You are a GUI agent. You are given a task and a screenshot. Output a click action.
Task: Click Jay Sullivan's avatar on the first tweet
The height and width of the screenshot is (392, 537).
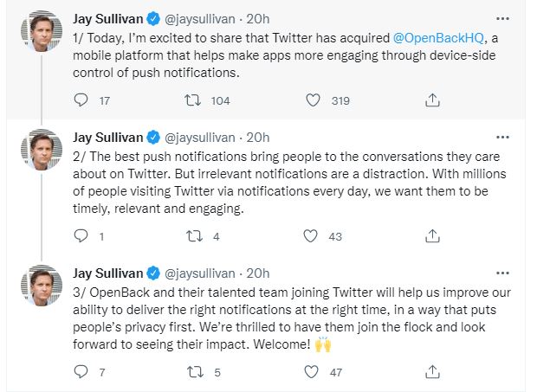[41, 32]
